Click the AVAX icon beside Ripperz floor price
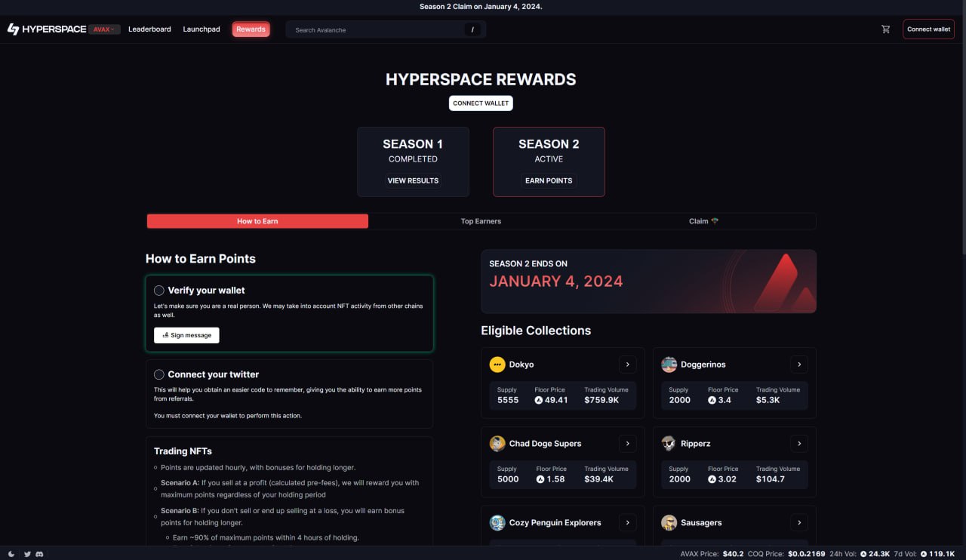This screenshot has width=966, height=560. [x=712, y=479]
